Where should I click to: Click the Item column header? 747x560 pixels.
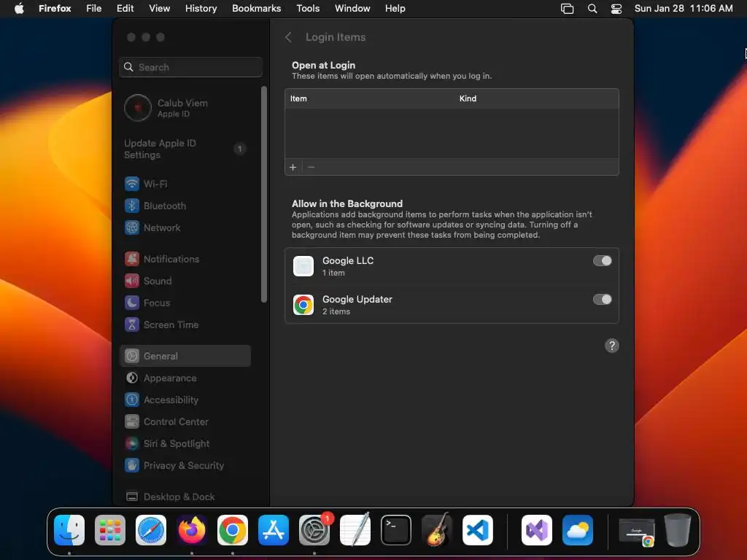coord(298,98)
